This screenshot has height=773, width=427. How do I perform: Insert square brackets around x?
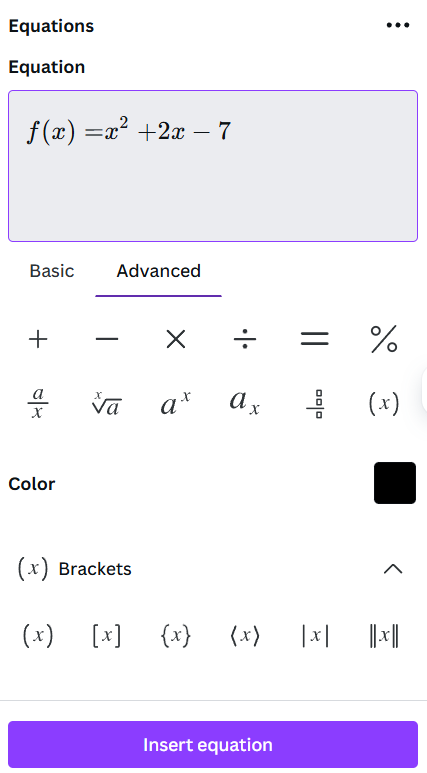tap(107, 635)
